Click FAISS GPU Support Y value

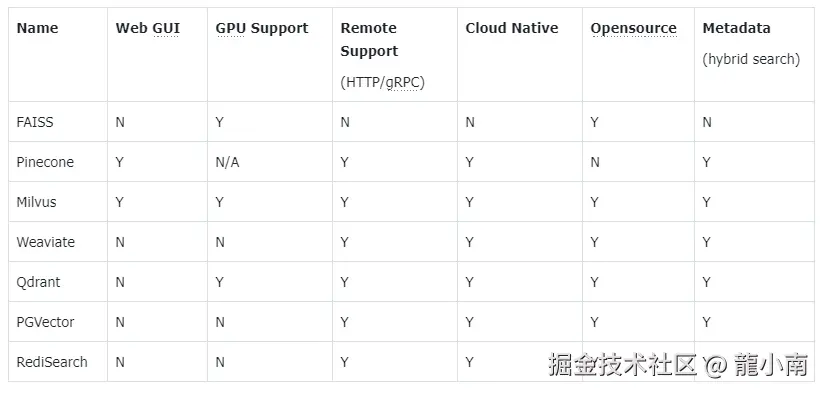tap(219, 122)
